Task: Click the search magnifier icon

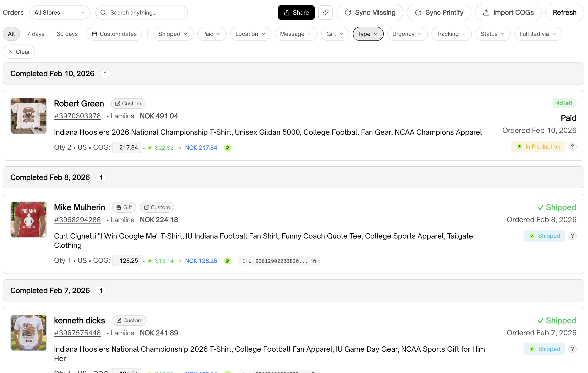Action: click(x=103, y=12)
